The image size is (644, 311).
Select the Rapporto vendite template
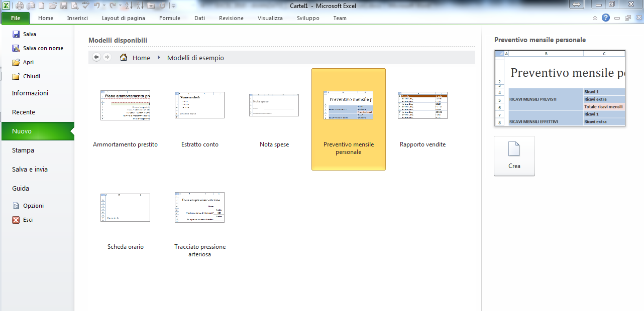[422, 119]
